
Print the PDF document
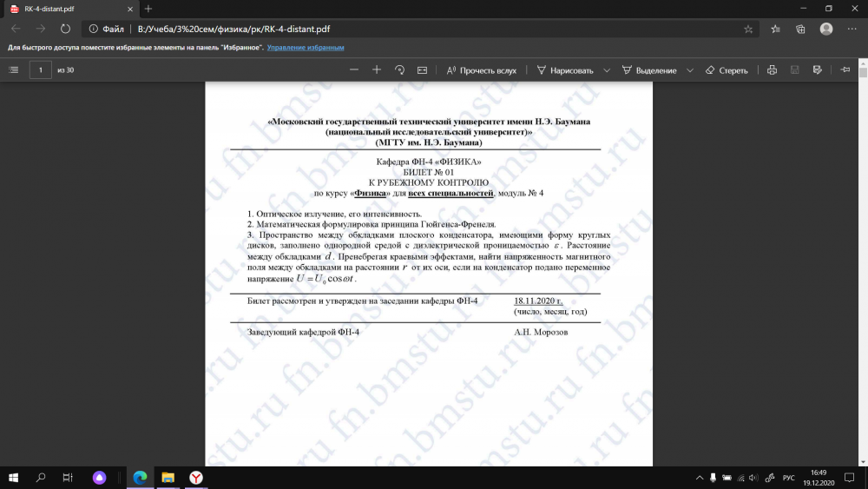pos(773,69)
